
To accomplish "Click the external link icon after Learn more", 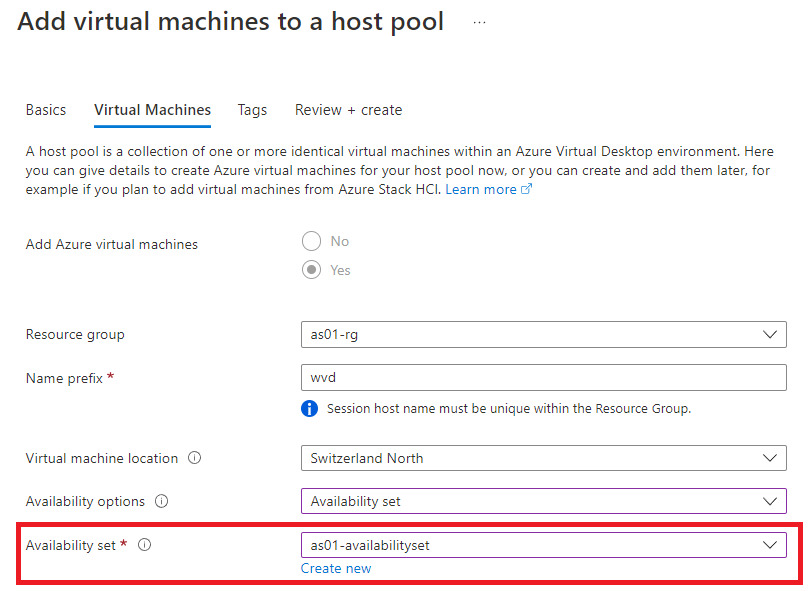I will coord(526,189).
